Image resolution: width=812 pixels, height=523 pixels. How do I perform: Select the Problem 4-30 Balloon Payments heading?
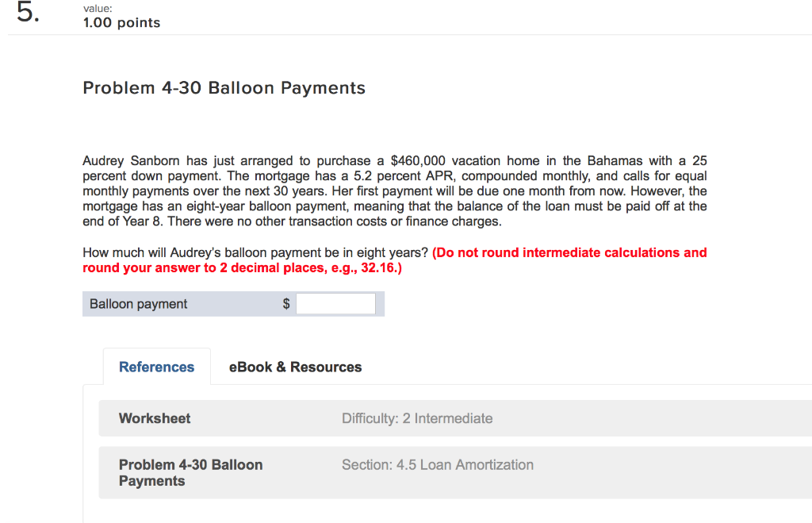(x=223, y=87)
